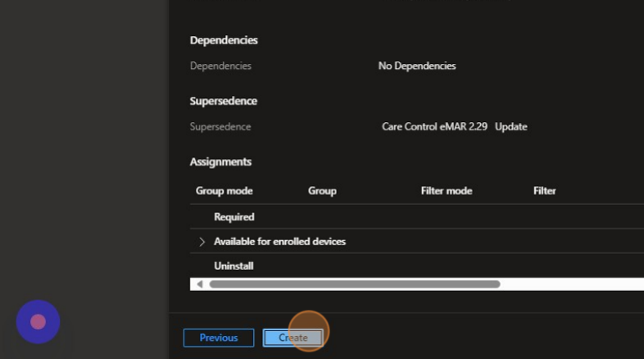Screen dimensions: 644x359
Task: Select the Group mode column header
Action: pyautogui.click(x=224, y=191)
